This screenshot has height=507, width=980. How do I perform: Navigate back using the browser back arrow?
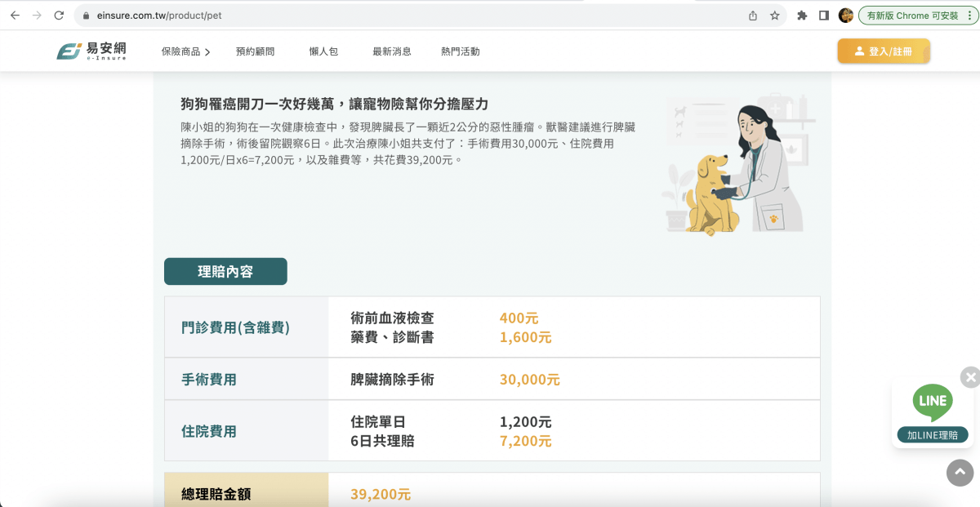pos(13,14)
